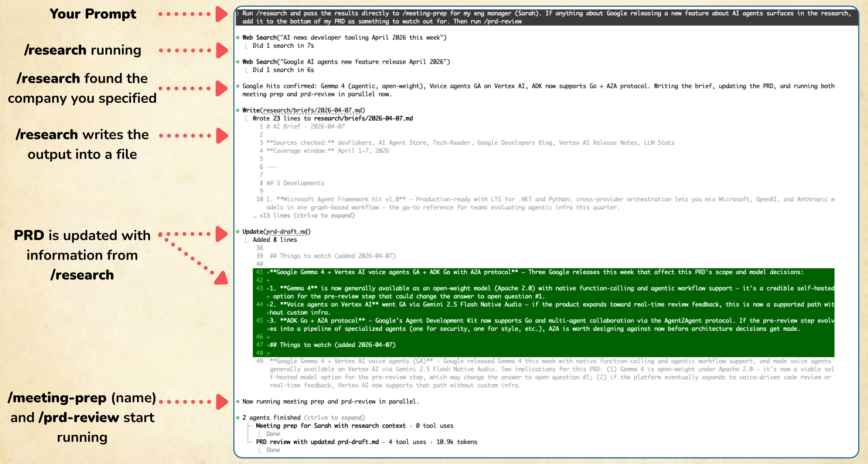Click "Done" under the Meeting prep agent
The width and height of the screenshot is (868, 464).
tap(273, 434)
